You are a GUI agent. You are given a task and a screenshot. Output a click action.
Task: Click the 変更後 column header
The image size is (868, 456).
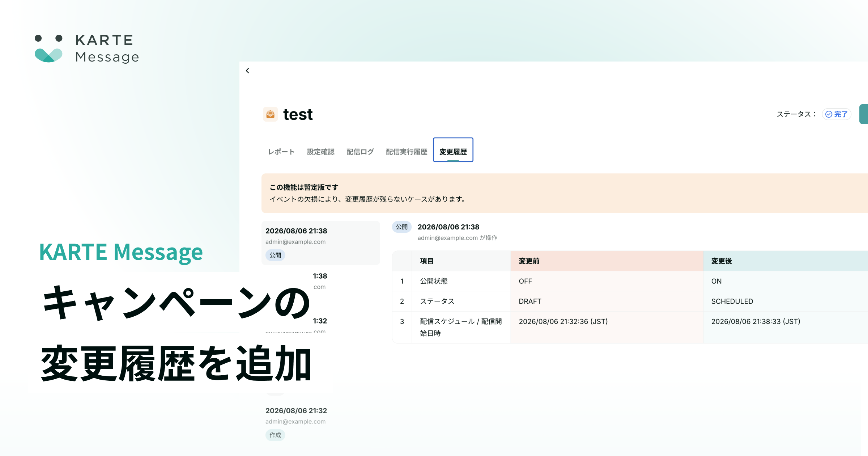coord(786,261)
